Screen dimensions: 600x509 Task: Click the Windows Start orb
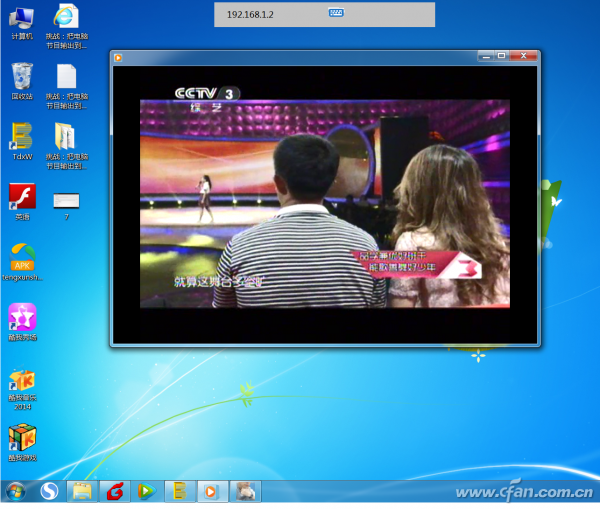(x=16, y=491)
